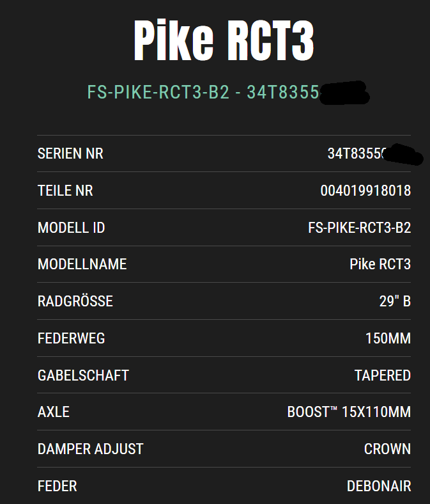Click the 150MM travel value
This screenshot has width=430, height=504.
[x=388, y=338]
